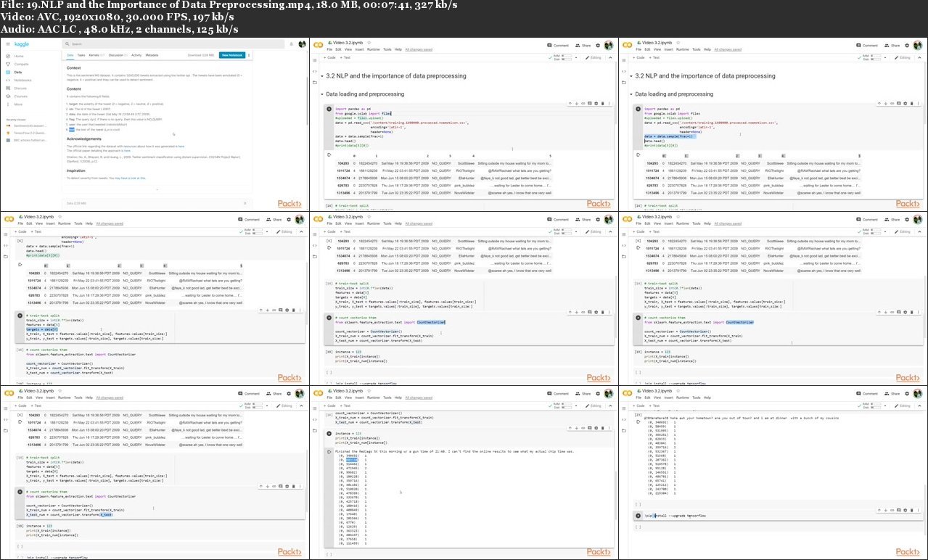Switch to the Kernels tab on Kaggle
Viewport: 928px width, 560px height.
(x=94, y=54)
